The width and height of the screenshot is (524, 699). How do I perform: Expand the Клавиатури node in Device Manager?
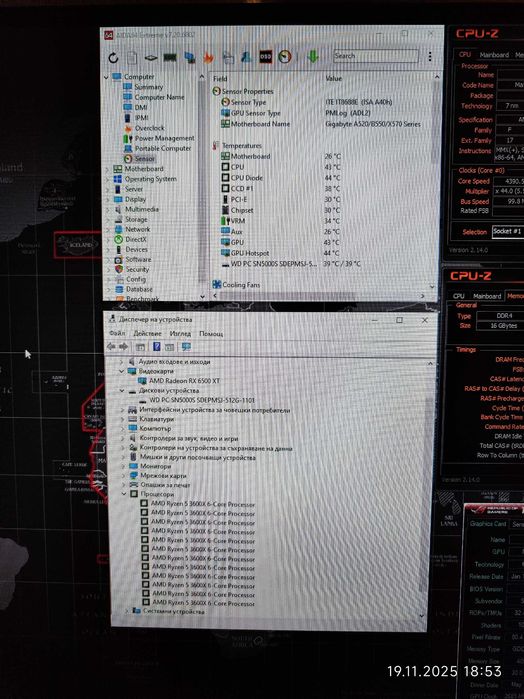tap(123, 419)
